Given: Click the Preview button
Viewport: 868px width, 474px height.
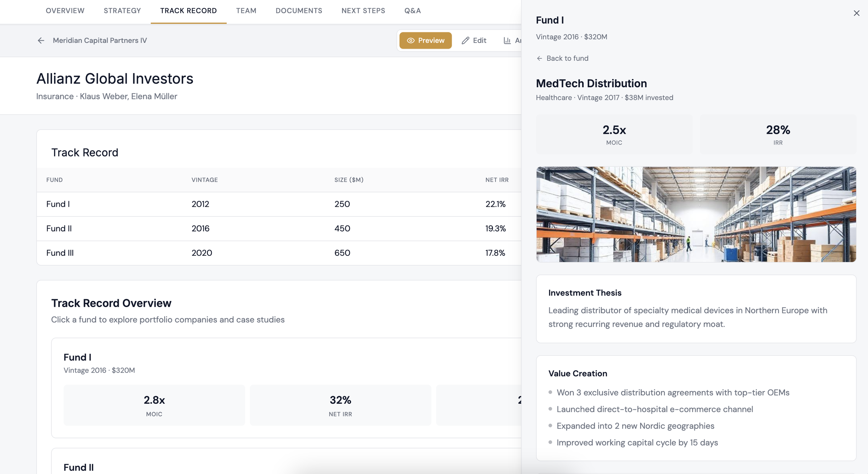Looking at the screenshot, I should pyautogui.click(x=425, y=41).
